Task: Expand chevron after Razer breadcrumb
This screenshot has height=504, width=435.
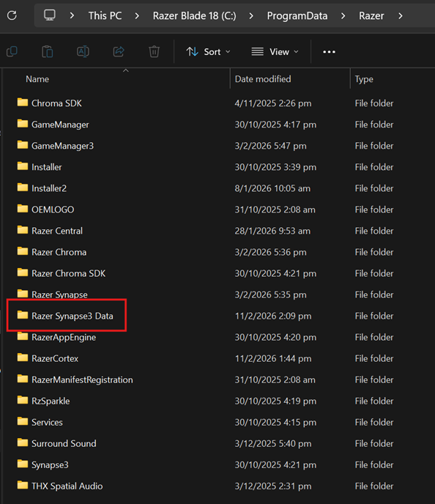Action: [x=401, y=15]
